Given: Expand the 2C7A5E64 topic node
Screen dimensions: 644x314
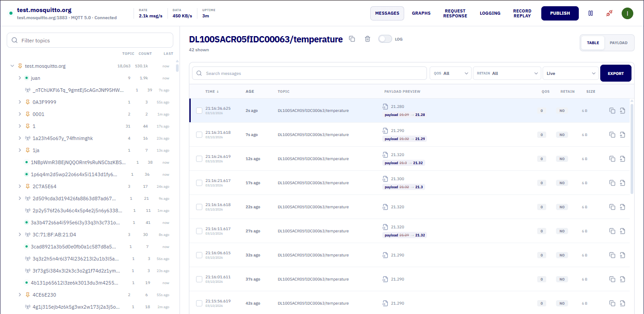Looking at the screenshot, I should tap(20, 186).
